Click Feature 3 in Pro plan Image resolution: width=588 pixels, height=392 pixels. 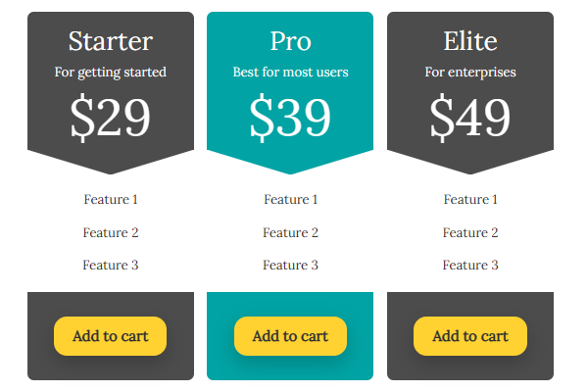290,265
